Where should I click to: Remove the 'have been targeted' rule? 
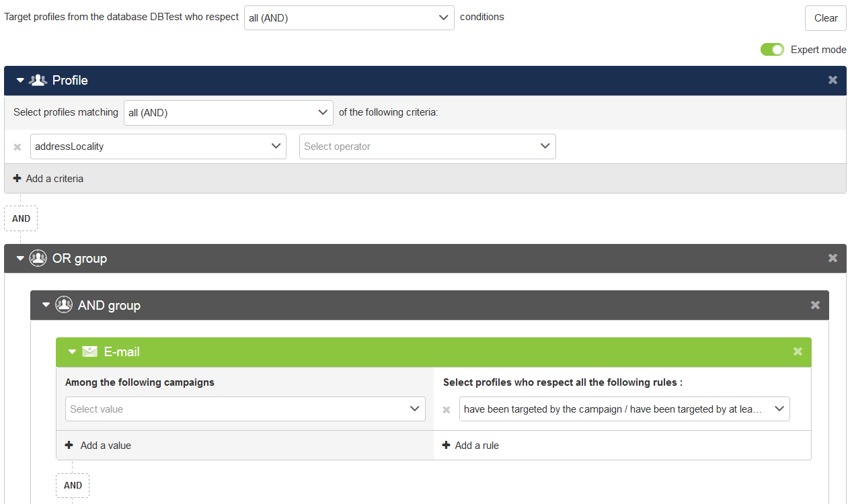click(447, 409)
